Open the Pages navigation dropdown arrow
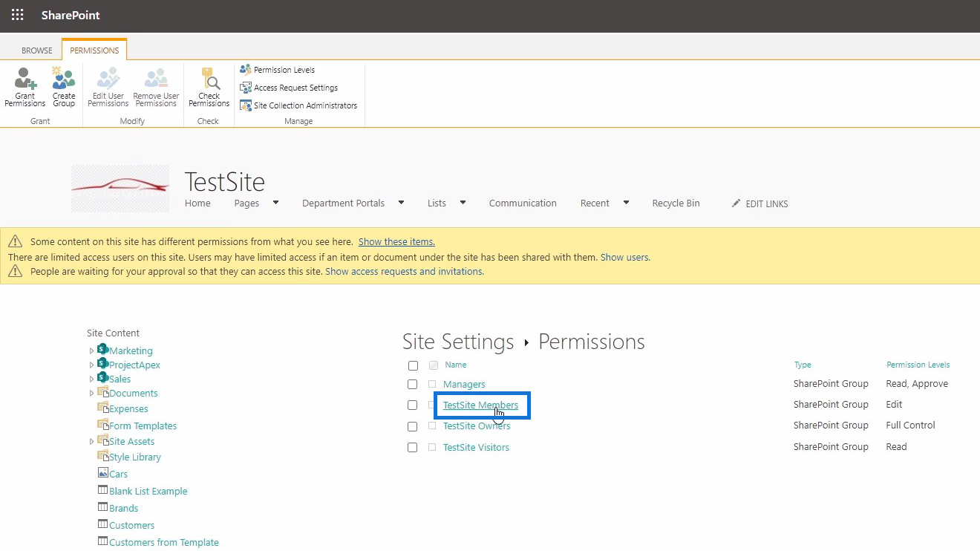This screenshot has width=980, height=551. pos(275,202)
